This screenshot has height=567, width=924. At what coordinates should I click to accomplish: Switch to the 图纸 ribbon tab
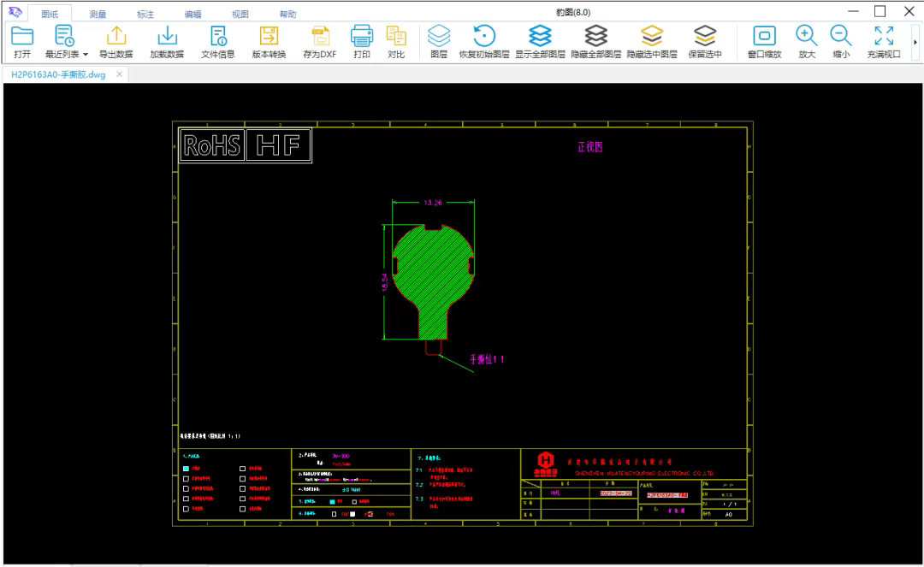pyautogui.click(x=50, y=15)
